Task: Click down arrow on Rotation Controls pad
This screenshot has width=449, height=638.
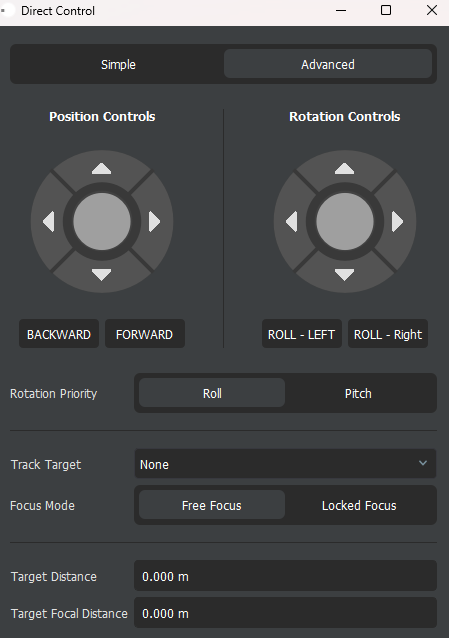Action: pos(344,275)
